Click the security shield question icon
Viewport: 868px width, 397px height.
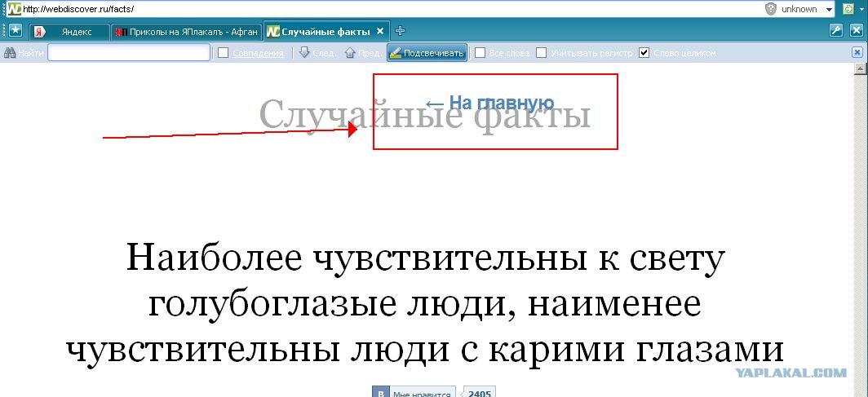click(771, 9)
